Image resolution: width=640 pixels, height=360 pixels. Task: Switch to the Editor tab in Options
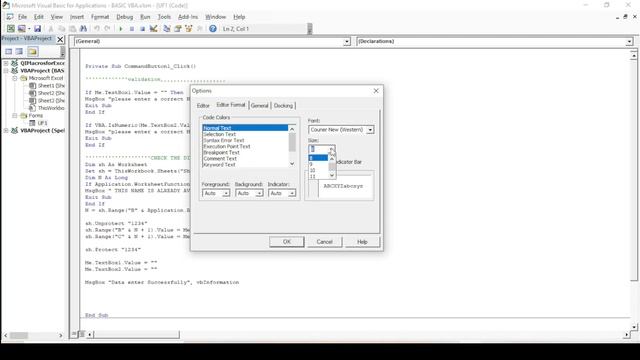203,106
